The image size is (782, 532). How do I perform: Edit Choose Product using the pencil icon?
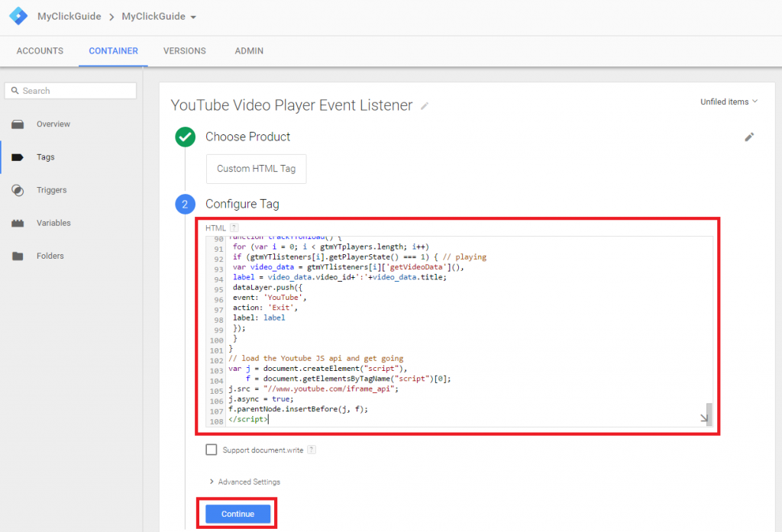(749, 137)
